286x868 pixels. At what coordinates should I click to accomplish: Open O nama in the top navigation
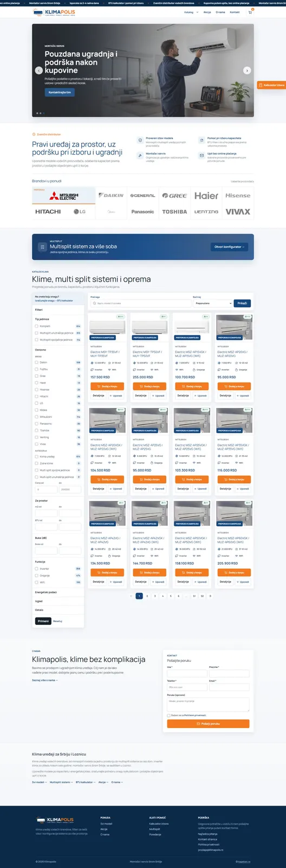pos(220,12)
